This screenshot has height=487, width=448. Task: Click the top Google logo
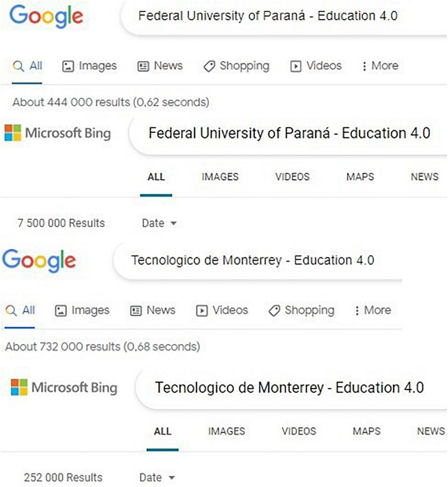[x=46, y=16]
